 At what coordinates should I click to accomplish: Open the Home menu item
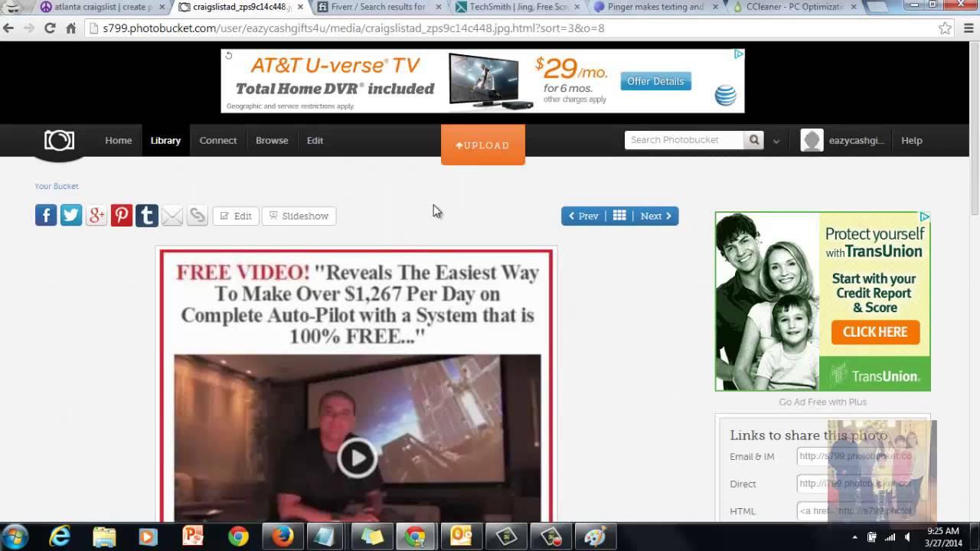click(119, 140)
